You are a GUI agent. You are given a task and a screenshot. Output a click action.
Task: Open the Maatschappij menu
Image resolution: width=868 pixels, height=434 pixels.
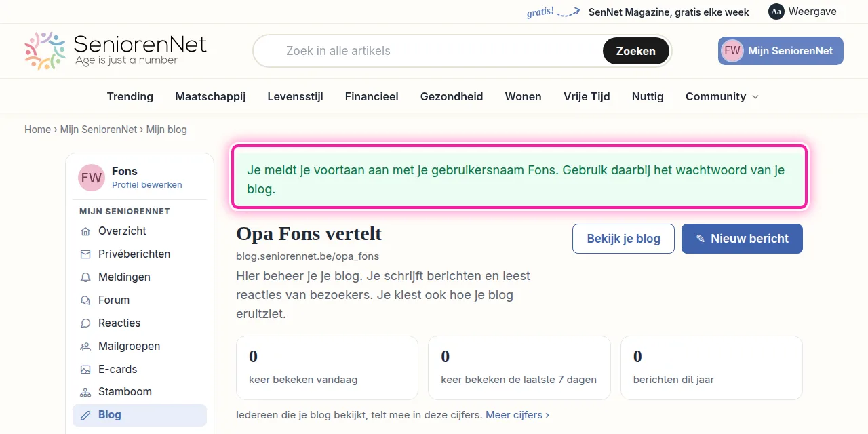[210, 96]
